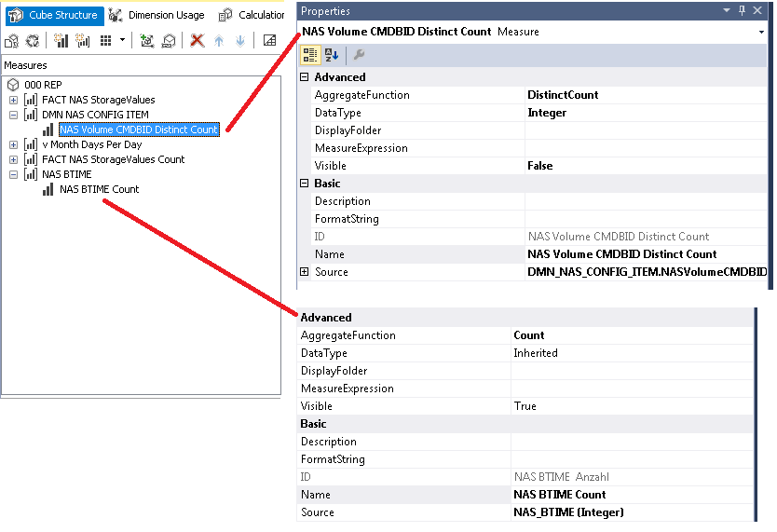Viewport: 777px width, 532px height.
Task: Select the NAS BTIME Count measure
Action: pos(99,189)
